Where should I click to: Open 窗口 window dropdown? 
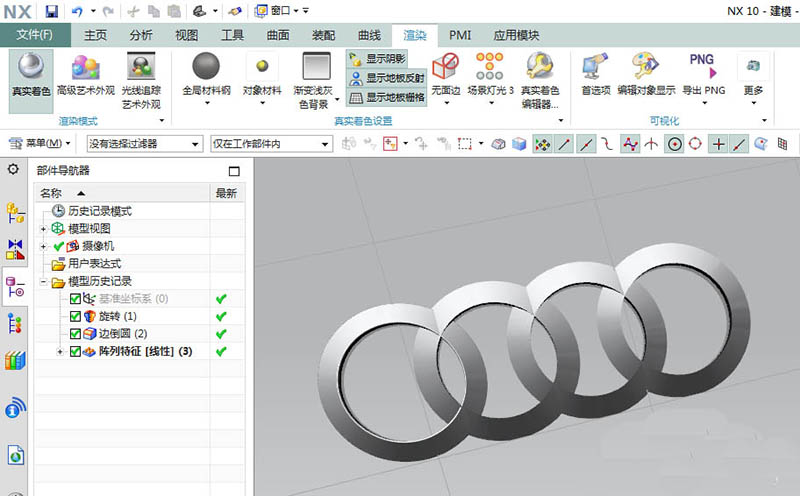pyautogui.click(x=277, y=11)
